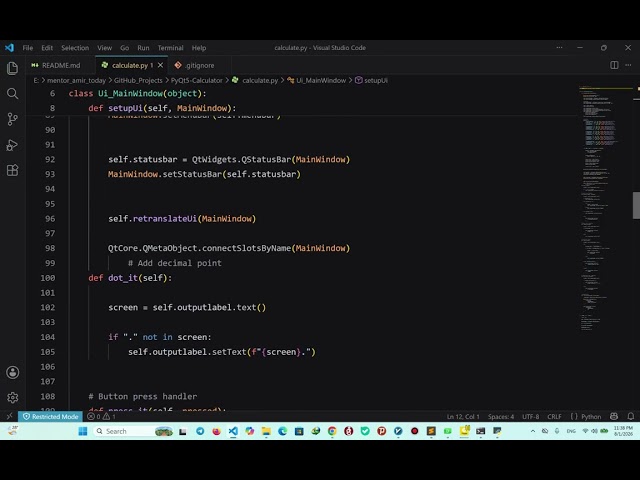Open Firefox from the taskbar

216,431
